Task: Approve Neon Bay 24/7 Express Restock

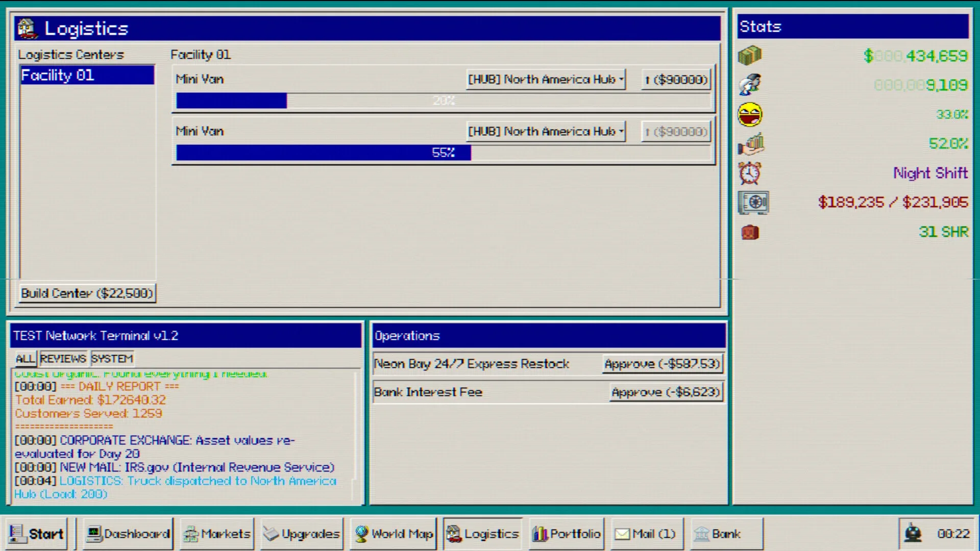Action: (x=663, y=364)
